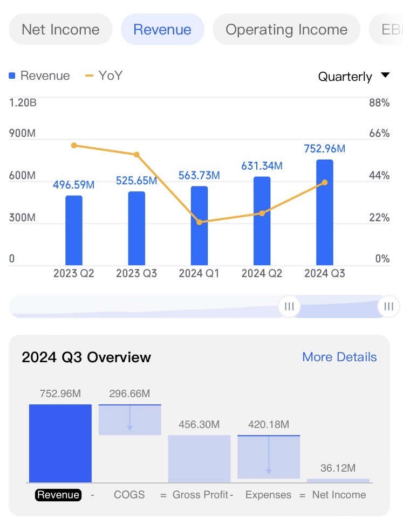Open the Operating Income tab
Viewport: 403px width, 532px height.
[x=286, y=29]
